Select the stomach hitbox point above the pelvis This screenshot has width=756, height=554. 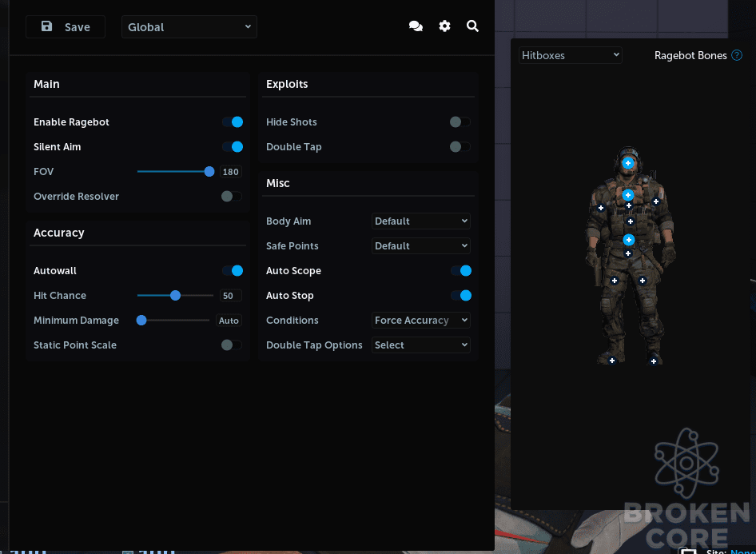pos(631,221)
